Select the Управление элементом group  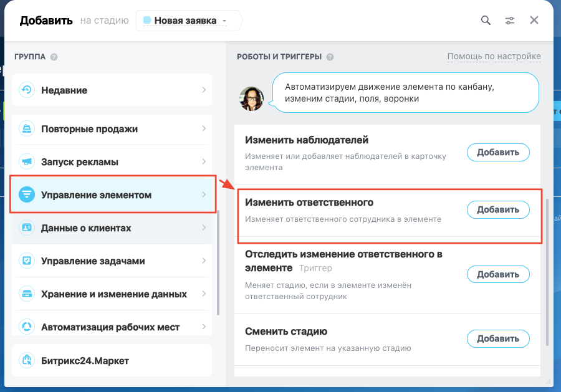pos(112,195)
